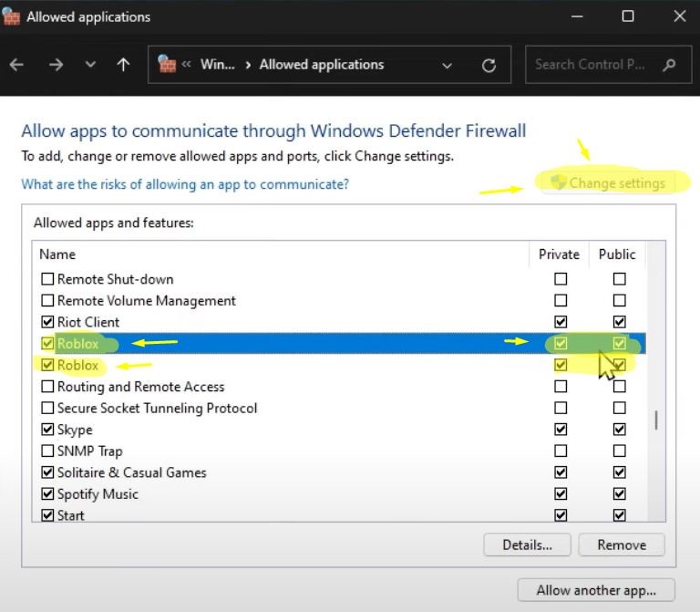Maximize the Allowed applications window
The width and height of the screenshot is (700, 612).
(628, 16)
